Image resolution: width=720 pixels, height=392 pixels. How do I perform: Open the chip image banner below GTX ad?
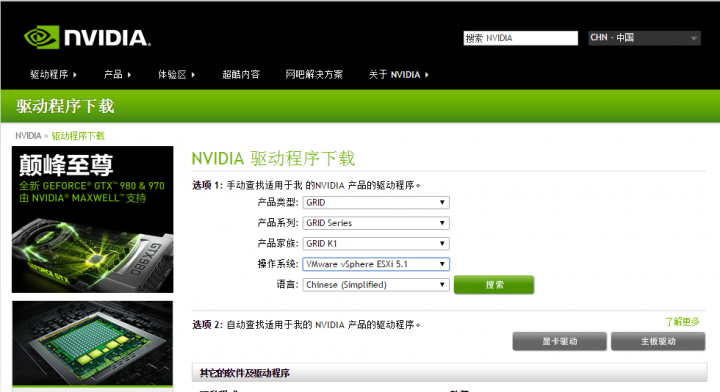93,343
